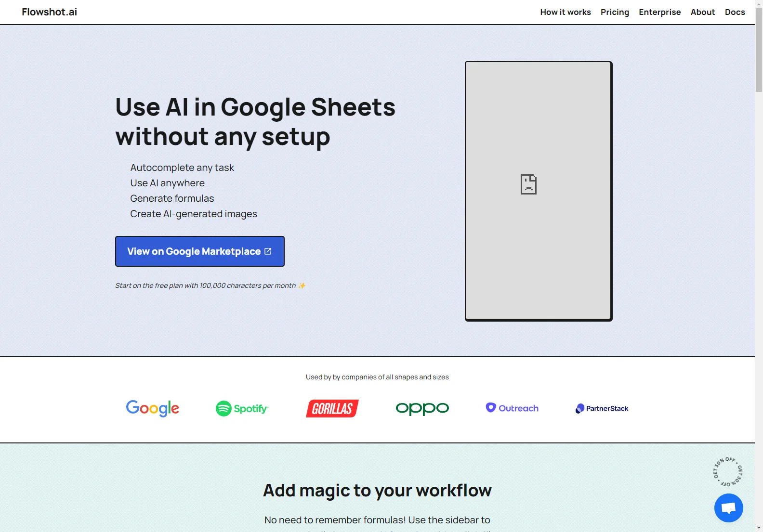Click the sparkle emoji after per month
763x532 pixels.
click(302, 285)
